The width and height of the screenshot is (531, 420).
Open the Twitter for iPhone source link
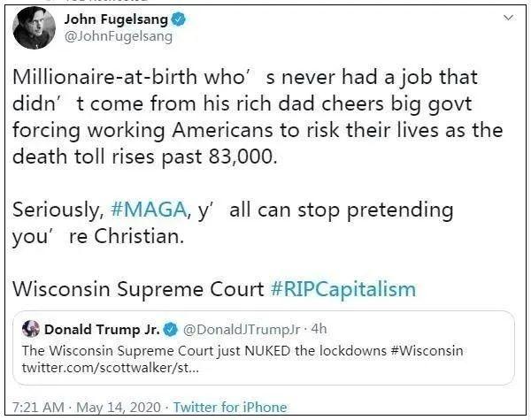pos(230,407)
